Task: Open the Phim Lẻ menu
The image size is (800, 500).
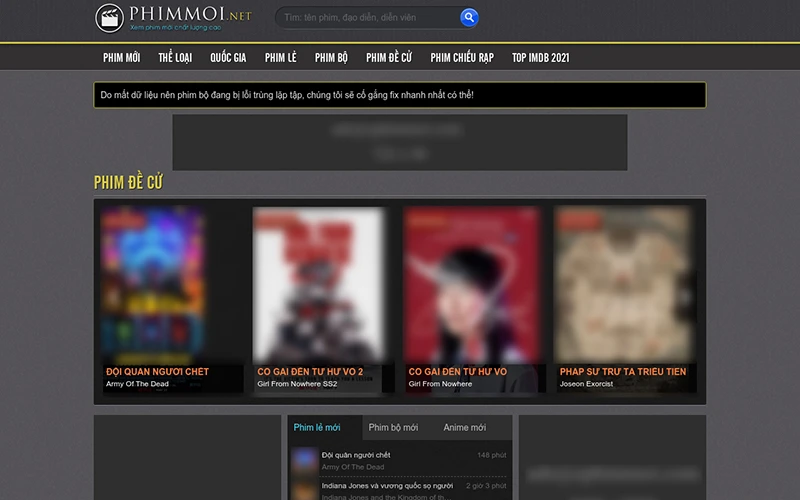Action: [280, 58]
